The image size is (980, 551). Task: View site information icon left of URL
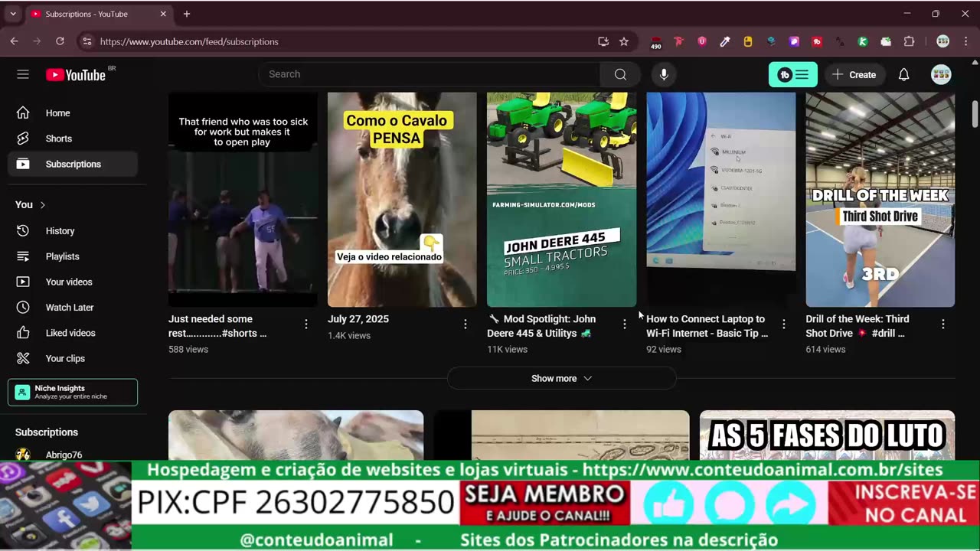click(x=87, y=41)
